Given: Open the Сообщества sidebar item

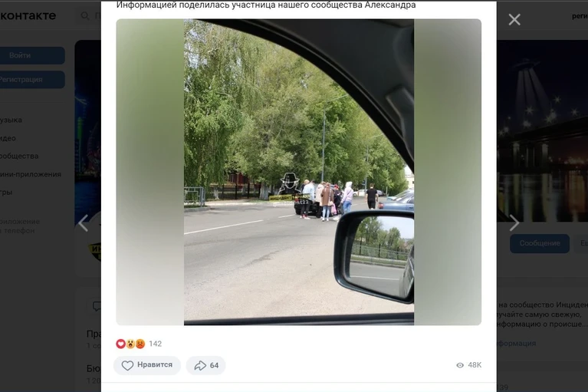Looking at the screenshot, I should tap(19, 156).
